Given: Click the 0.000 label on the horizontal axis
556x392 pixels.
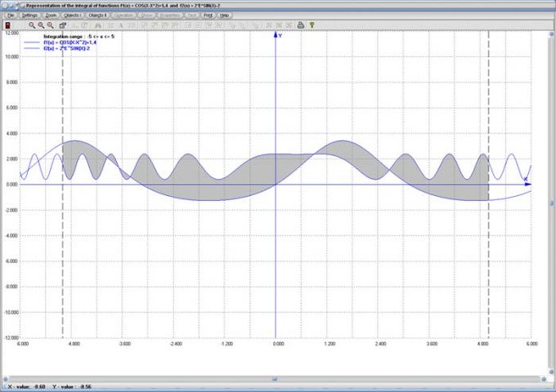Looking at the screenshot, I should tap(278, 344).
